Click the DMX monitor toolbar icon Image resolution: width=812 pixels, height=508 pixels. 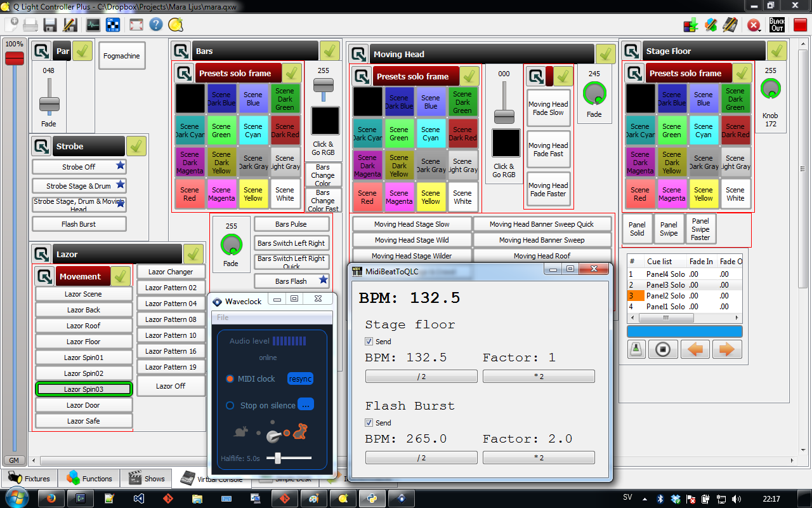93,25
